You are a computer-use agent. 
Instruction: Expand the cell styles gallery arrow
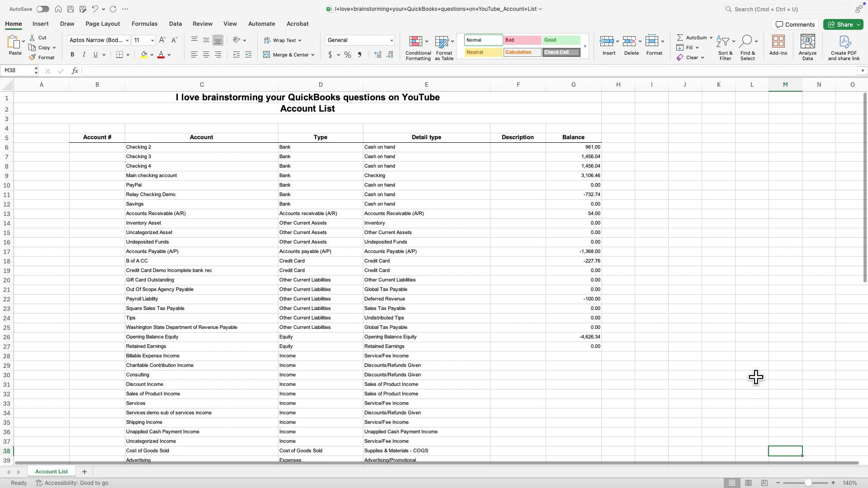[585, 46]
